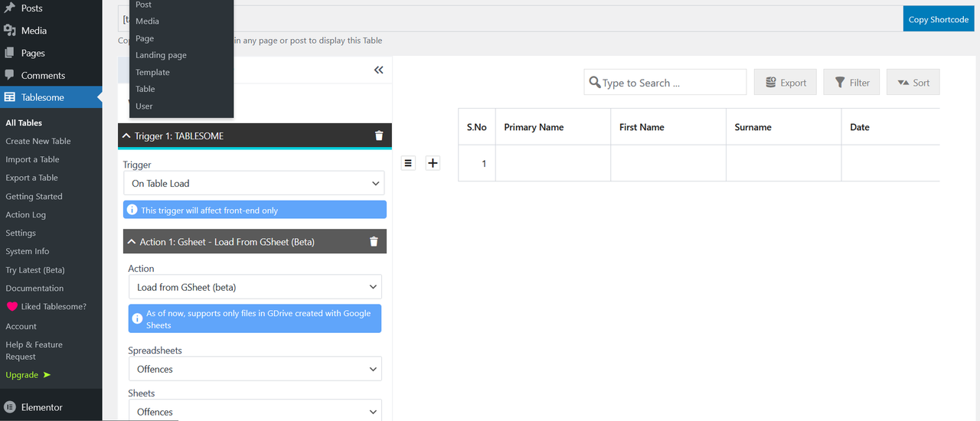Click the Pages icon in sidebar
This screenshot has height=421, width=980.
tap(10, 53)
